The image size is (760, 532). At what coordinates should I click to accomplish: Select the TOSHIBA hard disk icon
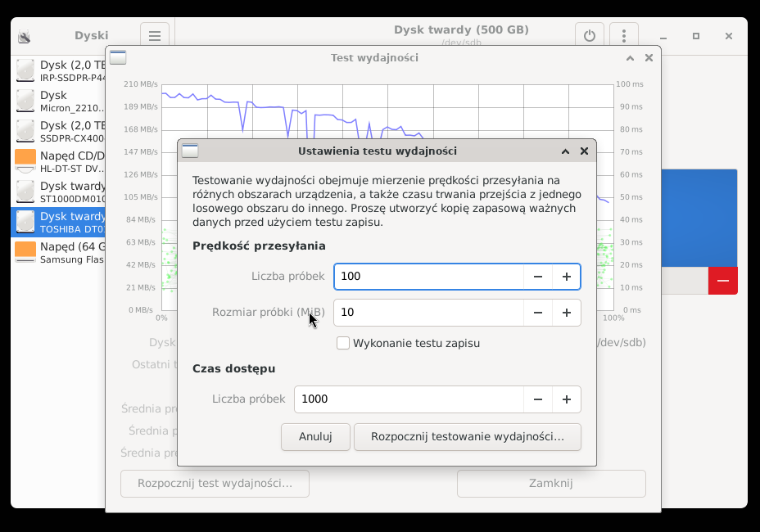(25, 222)
